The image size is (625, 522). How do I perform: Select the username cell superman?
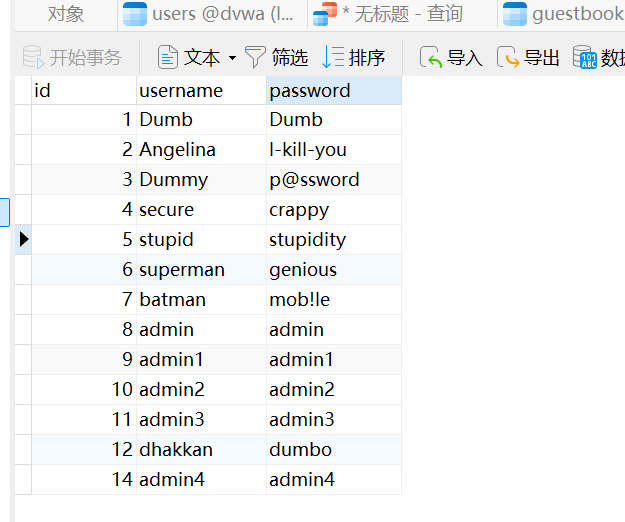click(201, 270)
